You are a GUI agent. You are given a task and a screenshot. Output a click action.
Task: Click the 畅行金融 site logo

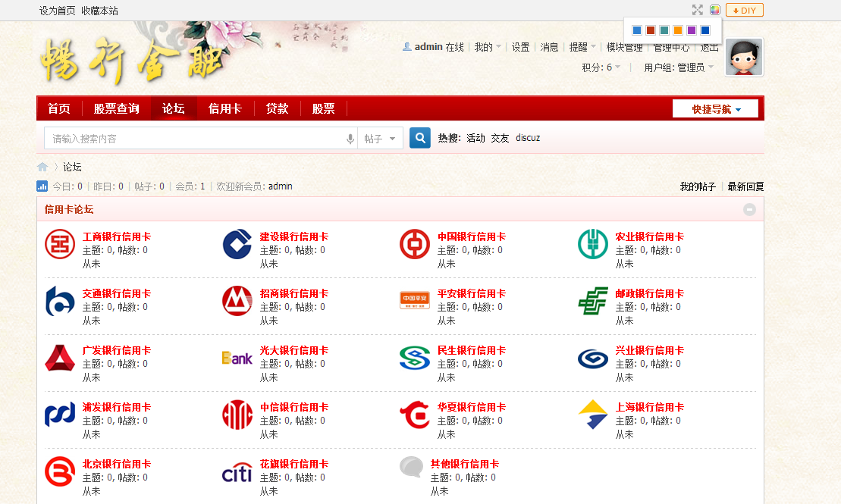131,61
